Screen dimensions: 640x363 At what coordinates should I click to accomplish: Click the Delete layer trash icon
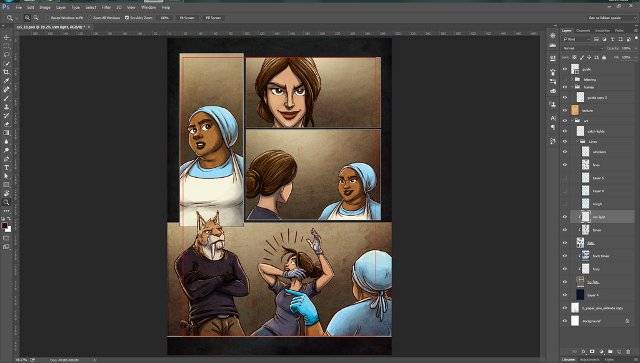click(x=628, y=352)
